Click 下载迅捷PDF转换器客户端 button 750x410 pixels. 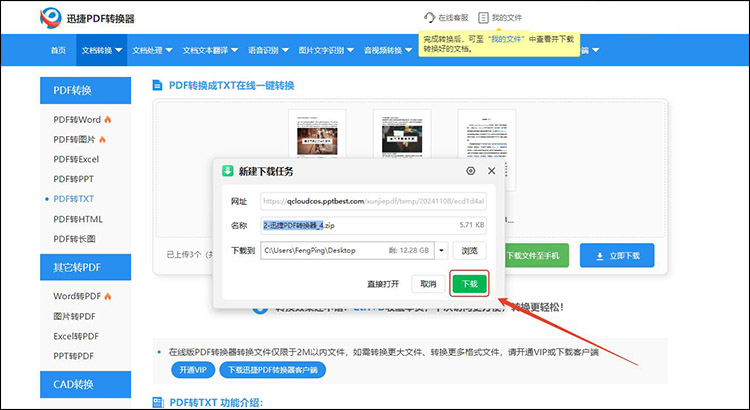(273, 370)
